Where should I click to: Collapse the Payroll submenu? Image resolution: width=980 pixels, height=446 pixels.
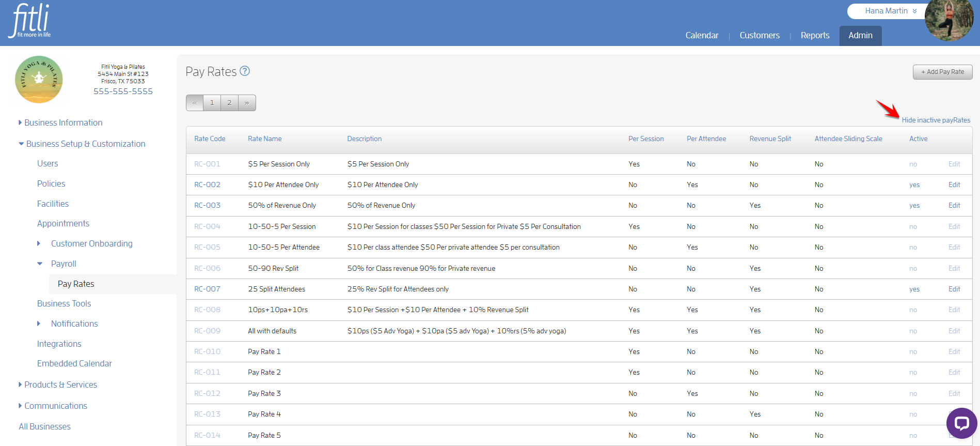(x=57, y=264)
